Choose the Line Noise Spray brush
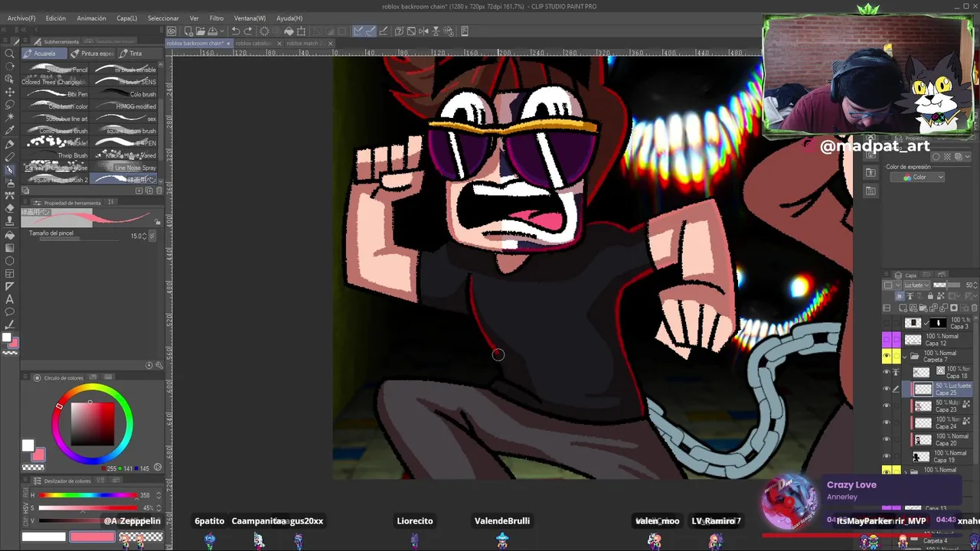 click(x=124, y=168)
